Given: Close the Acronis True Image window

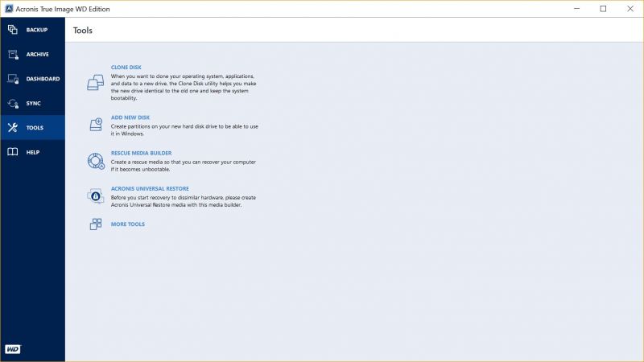Looking at the screenshot, I should point(630,9).
